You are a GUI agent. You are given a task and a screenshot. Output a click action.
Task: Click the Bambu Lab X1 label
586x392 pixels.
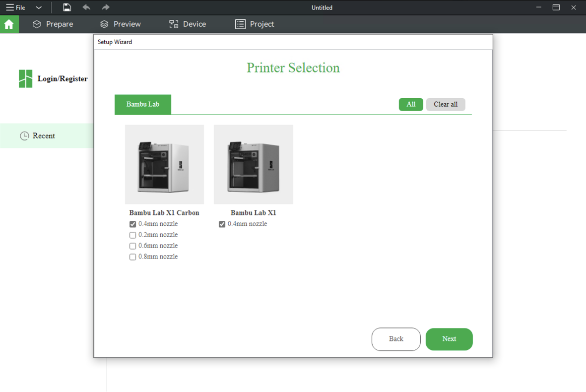pos(254,213)
